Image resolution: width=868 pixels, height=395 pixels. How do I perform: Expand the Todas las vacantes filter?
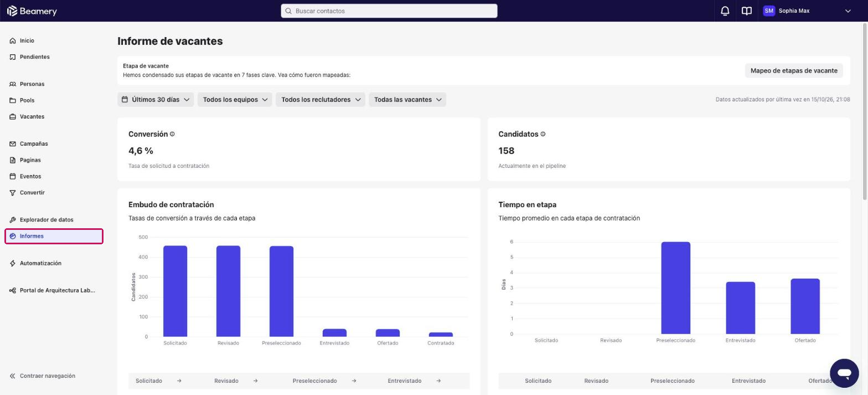pyautogui.click(x=407, y=100)
